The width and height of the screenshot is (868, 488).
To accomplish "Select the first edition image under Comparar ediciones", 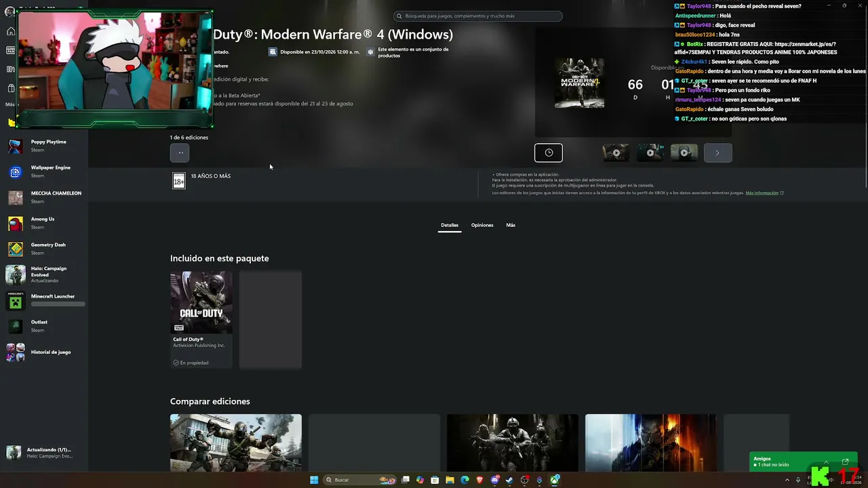I will click(236, 443).
